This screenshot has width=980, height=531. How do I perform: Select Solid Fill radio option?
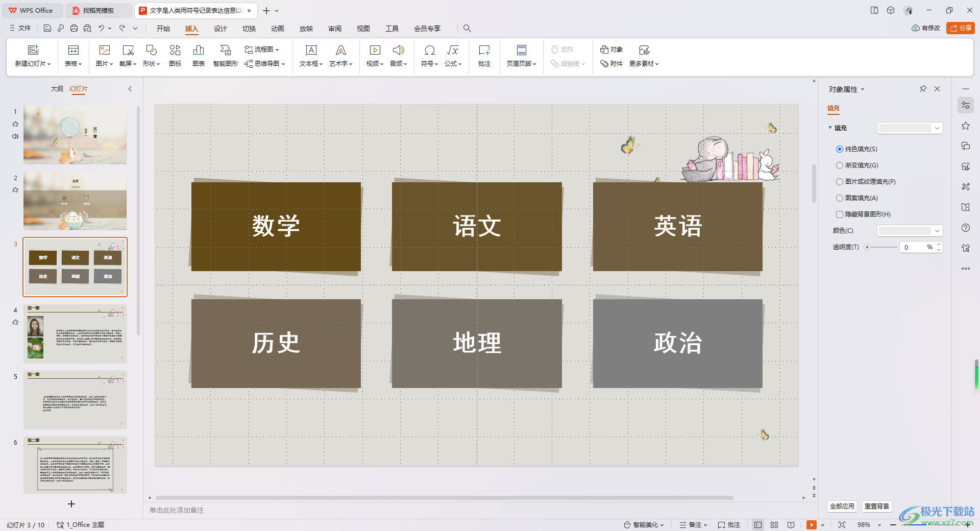click(x=840, y=149)
